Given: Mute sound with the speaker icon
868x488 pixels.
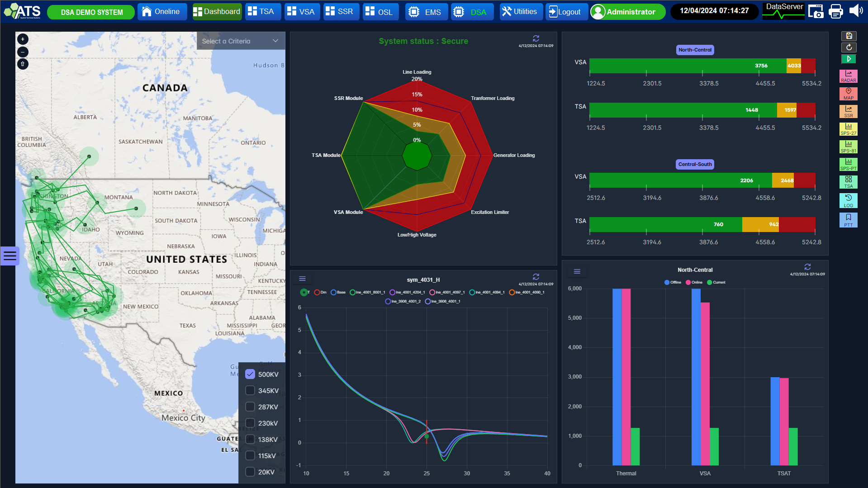Looking at the screenshot, I should click(855, 11).
